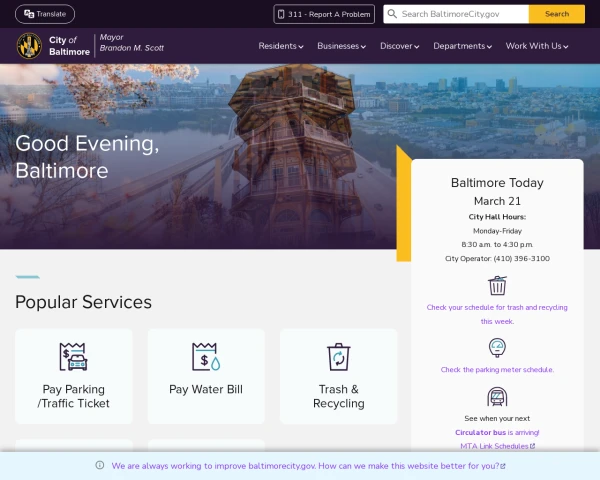Image resolution: width=600 pixels, height=480 pixels.
Task: Open the Businesses menu
Action: [341, 46]
